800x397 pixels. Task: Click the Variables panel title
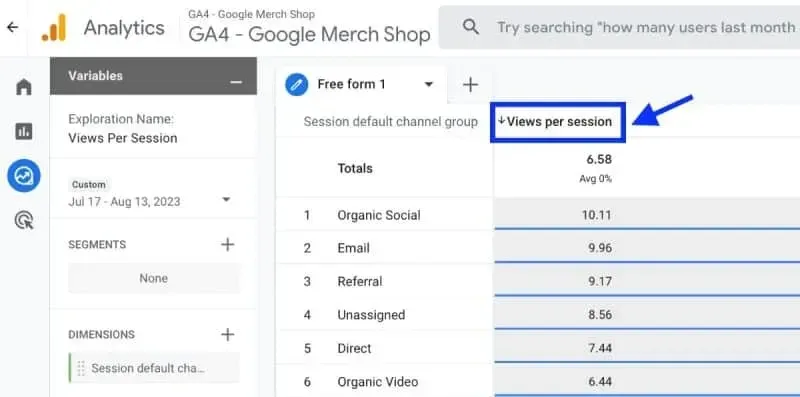coord(95,76)
